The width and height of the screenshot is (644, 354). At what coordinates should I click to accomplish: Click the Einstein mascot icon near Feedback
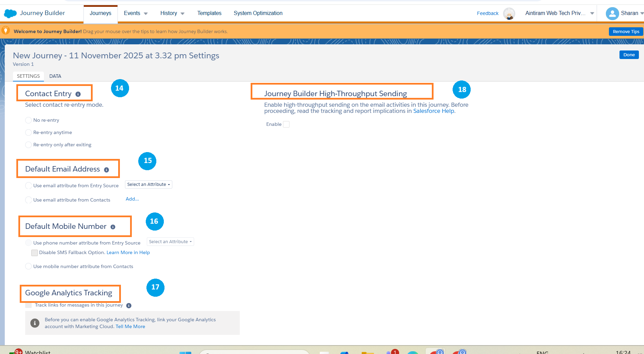(x=509, y=14)
